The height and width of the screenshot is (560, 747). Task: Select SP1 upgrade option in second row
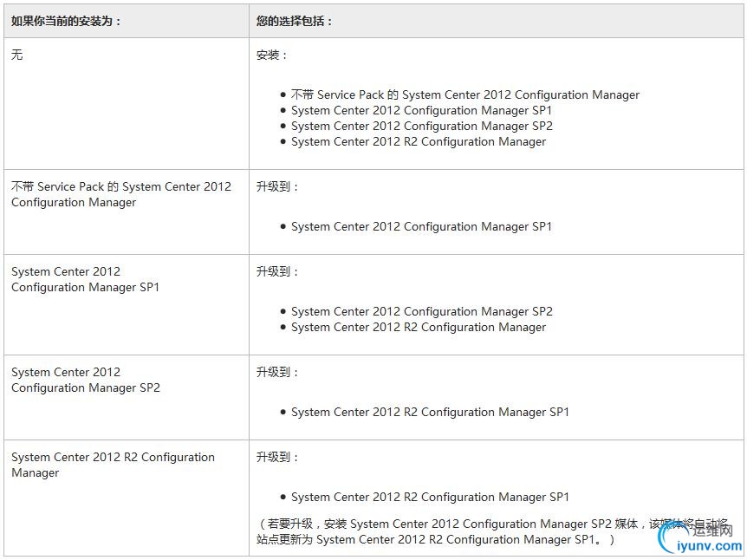click(x=421, y=226)
